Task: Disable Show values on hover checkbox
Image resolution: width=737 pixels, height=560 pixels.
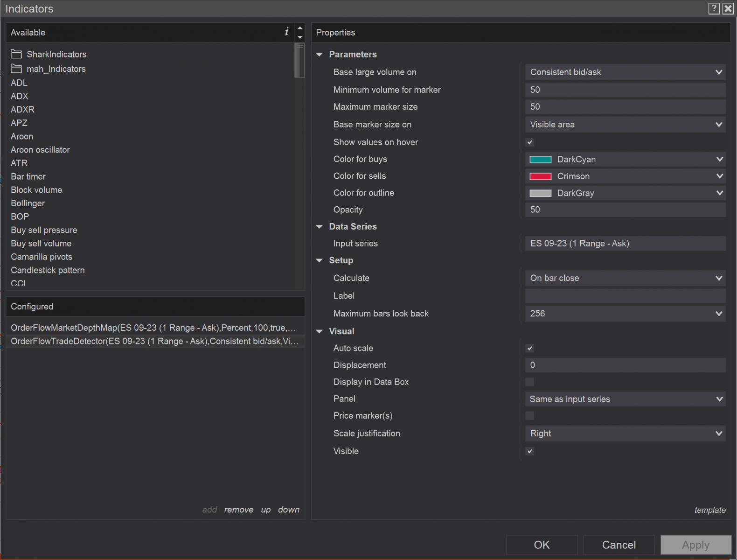Action: tap(530, 142)
